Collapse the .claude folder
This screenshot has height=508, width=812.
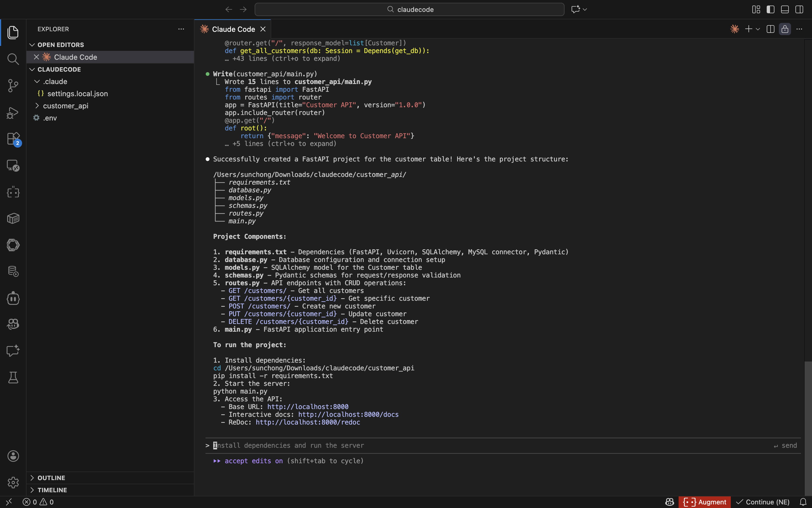click(x=55, y=82)
